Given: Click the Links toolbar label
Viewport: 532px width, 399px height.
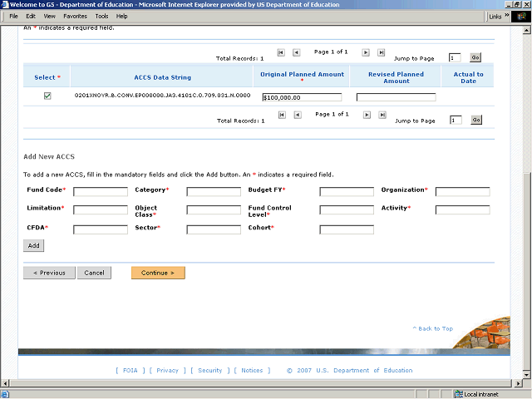Looking at the screenshot, I should (x=495, y=17).
